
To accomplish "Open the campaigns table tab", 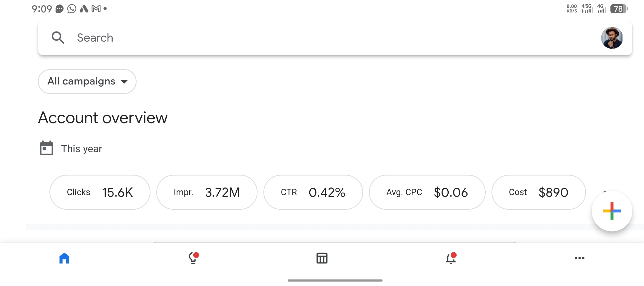I will click(x=322, y=258).
